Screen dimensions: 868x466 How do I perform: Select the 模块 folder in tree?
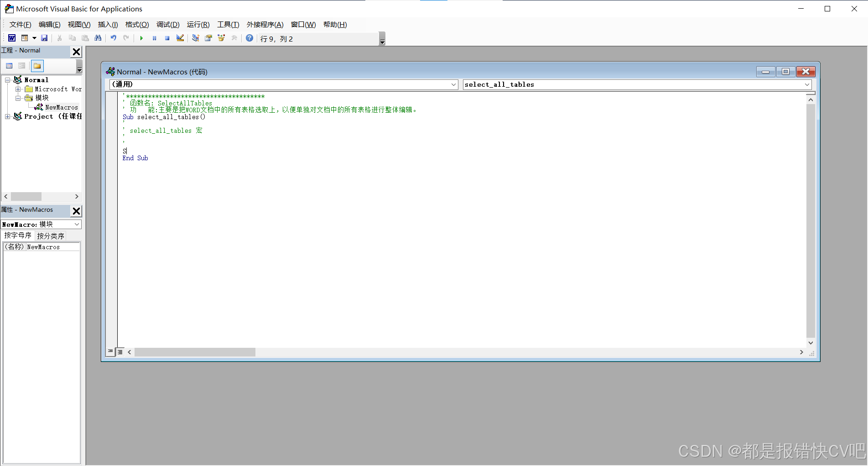(x=42, y=98)
